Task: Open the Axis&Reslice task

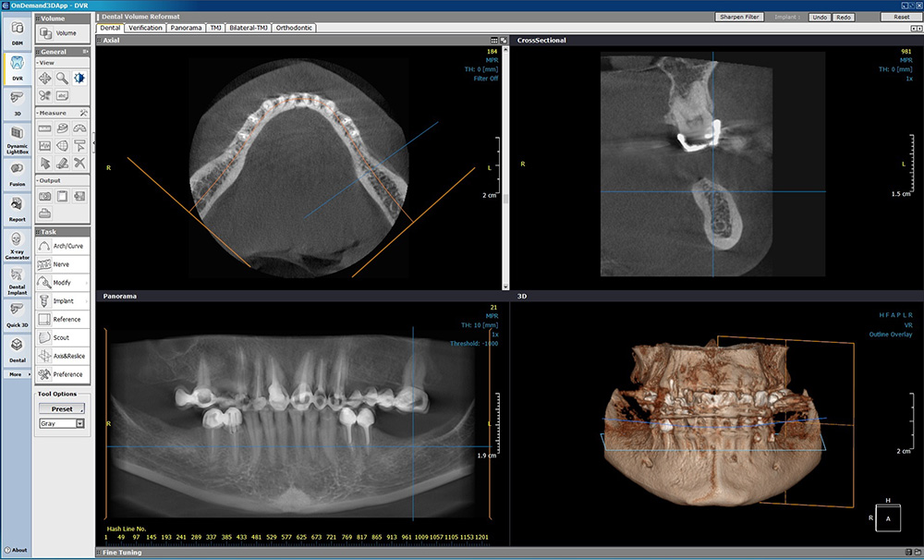Action: pos(63,356)
